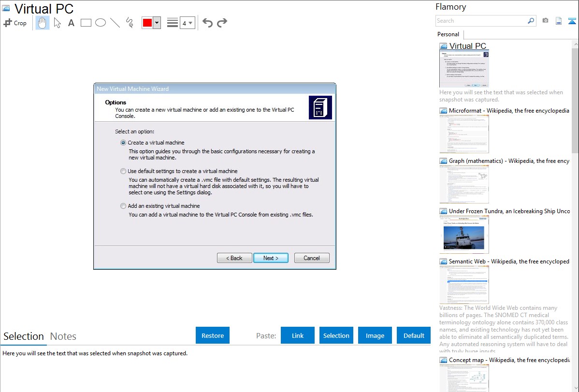The image size is (579, 392).
Task: Select the straight line tool
Action: point(115,23)
